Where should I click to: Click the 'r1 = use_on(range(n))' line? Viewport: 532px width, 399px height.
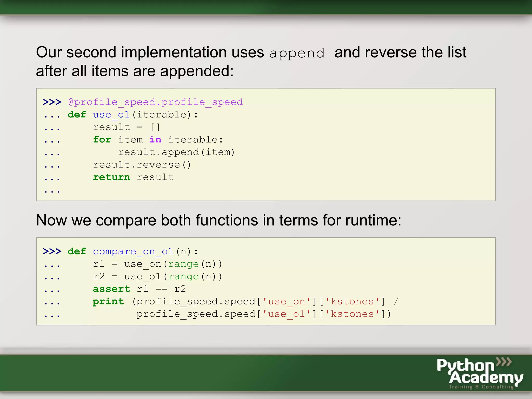[x=158, y=264]
